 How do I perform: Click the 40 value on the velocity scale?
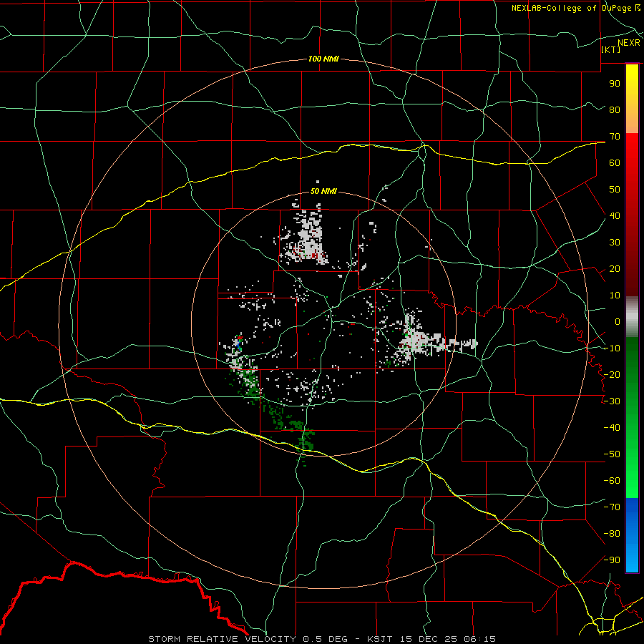[615, 215]
